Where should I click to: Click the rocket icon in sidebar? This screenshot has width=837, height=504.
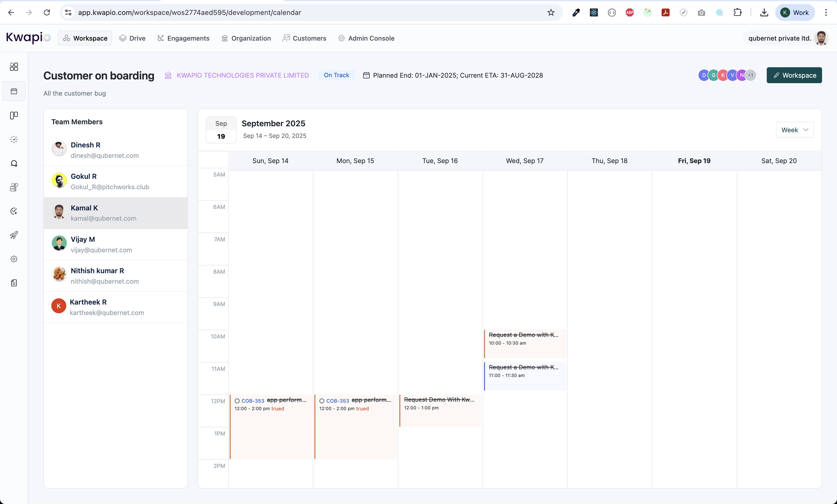click(14, 235)
